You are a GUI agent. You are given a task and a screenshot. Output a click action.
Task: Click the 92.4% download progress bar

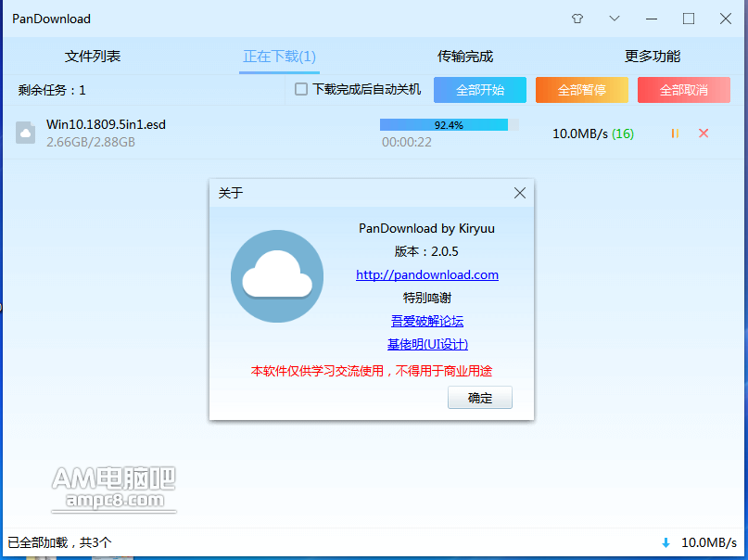tap(449, 125)
